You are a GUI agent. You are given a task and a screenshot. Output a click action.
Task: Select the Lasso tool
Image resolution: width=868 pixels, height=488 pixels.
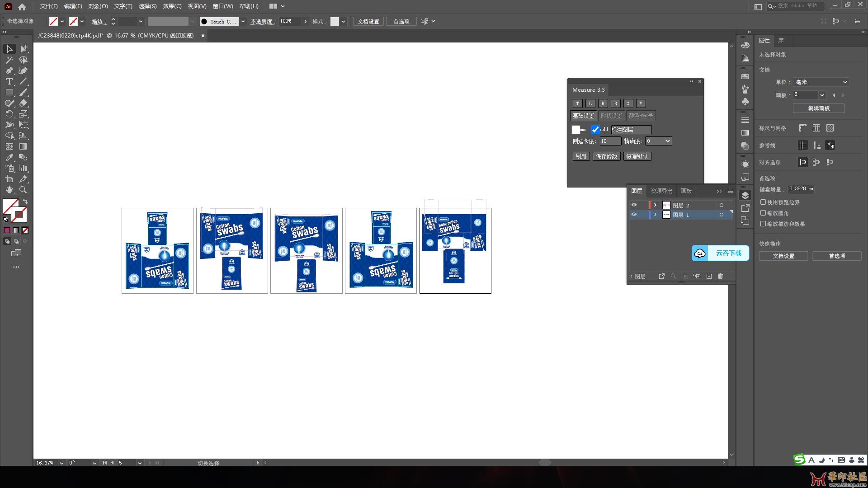pyautogui.click(x=24, y=60)
